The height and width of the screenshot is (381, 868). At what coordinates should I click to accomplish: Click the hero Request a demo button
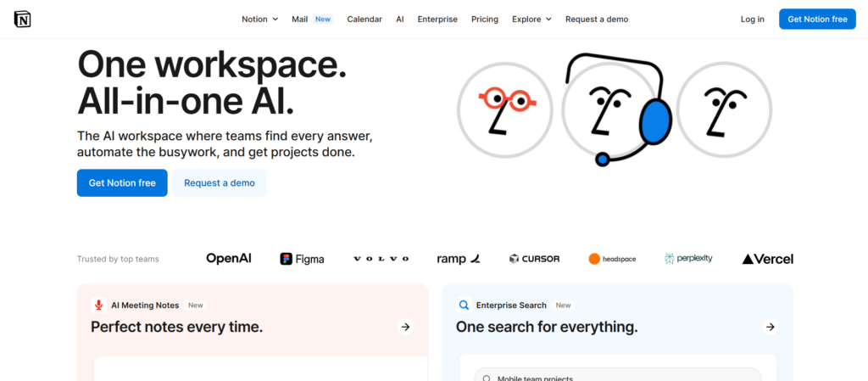click(x=220, y=183)
